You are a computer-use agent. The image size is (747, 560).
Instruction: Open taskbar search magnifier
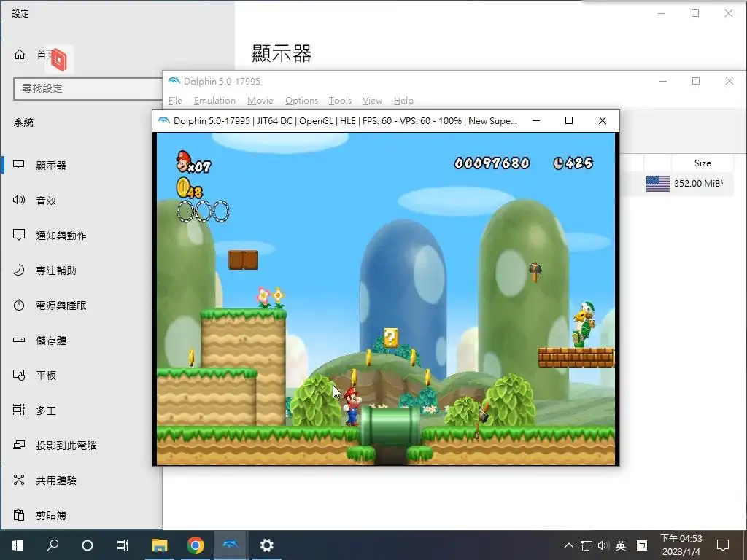(53, 545)
